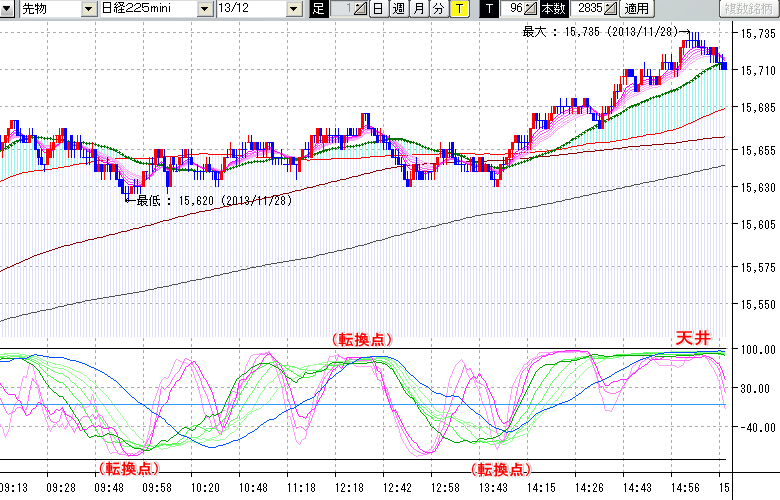Click the 13:43 time axis label
The image size is (780, 500).
click(x=493, y=488)
